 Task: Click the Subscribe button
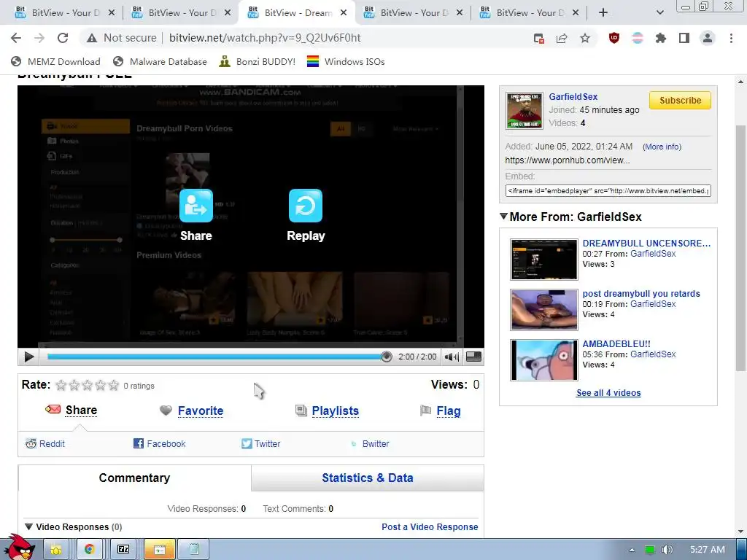click(680, 101)
